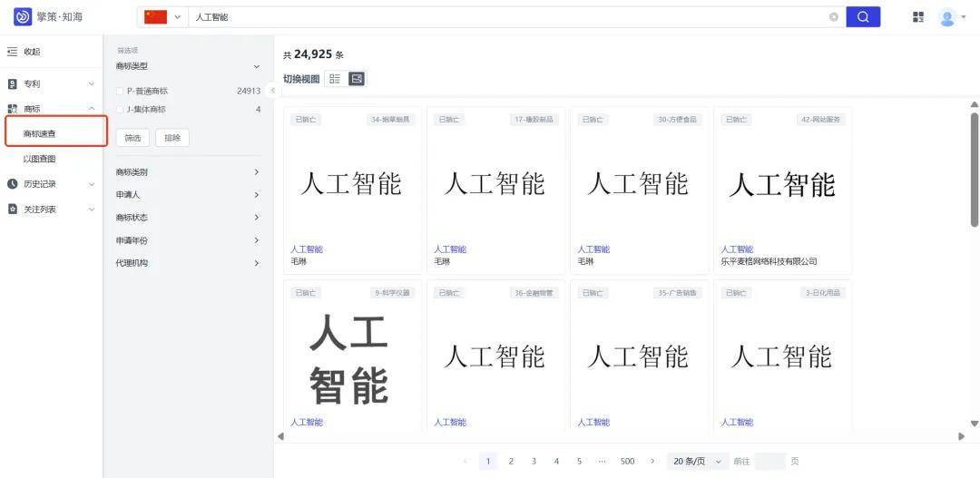The image size is (980, 478).
Task: Expand the 申请年份 filter
Action: click(x=256, y=240)
